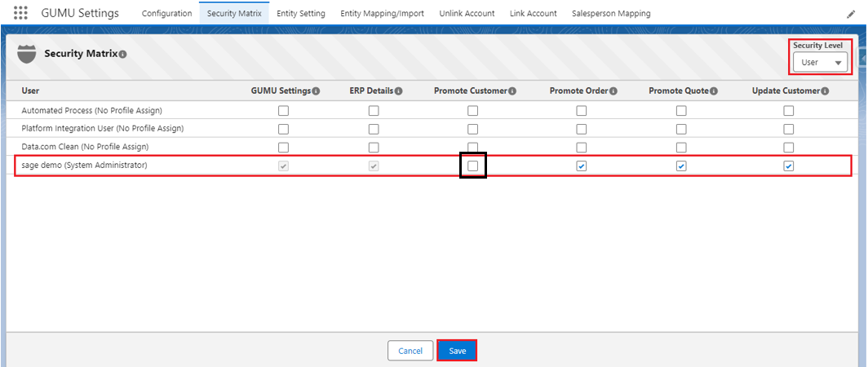This screenshot has width=868, height=367.
Task: Click the Cancel button
Action: click(410, 351)
